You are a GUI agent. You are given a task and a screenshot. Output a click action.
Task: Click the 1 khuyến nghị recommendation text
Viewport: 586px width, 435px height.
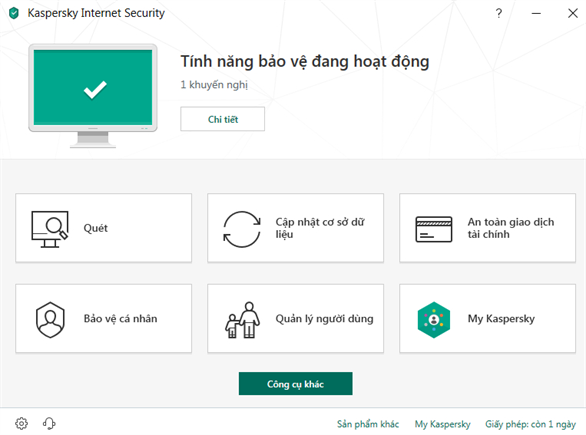[x=214, y=85]
